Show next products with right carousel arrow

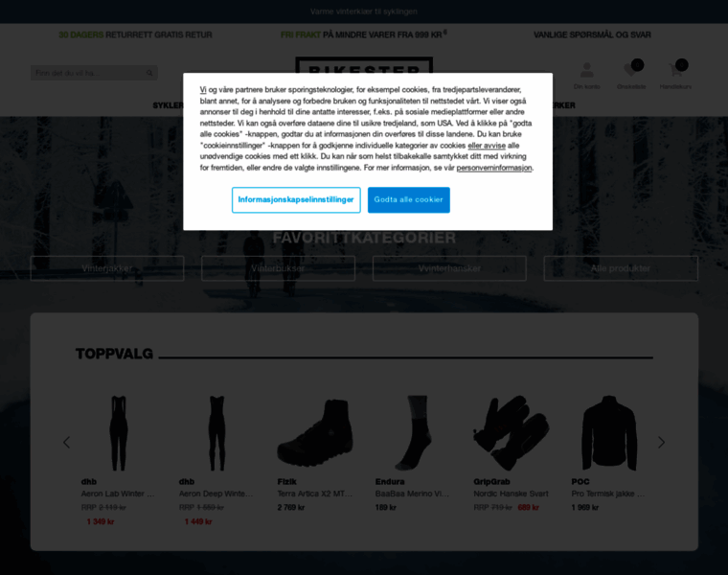pyautogui.click(x=661, y=442)
